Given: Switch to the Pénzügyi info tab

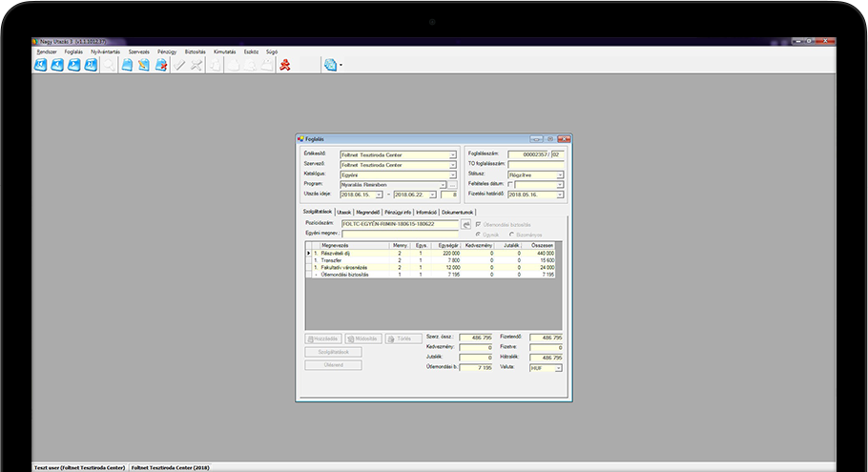Looking at the screenshot, I should click(398, 212).
